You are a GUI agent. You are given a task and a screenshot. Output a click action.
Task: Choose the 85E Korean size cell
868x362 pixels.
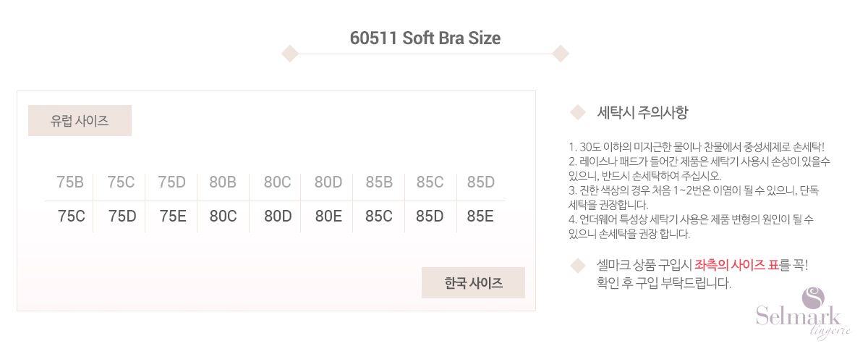[x=480, y=216]
